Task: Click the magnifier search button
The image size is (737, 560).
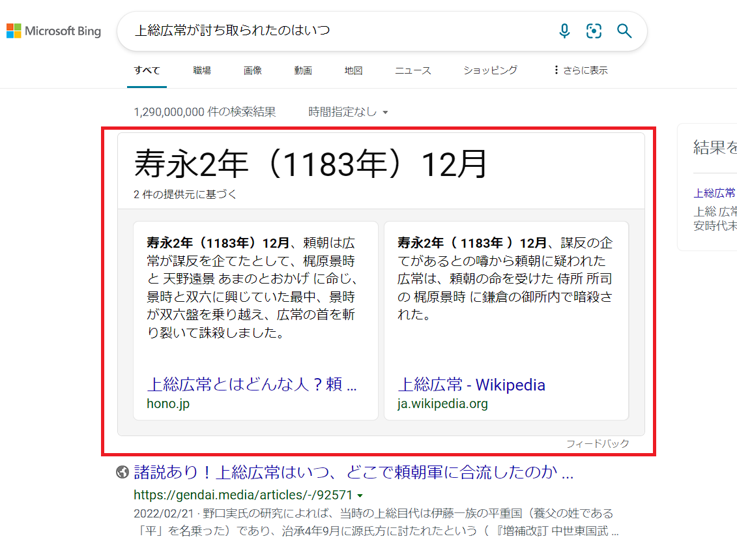Action: [x=624, y=31]
